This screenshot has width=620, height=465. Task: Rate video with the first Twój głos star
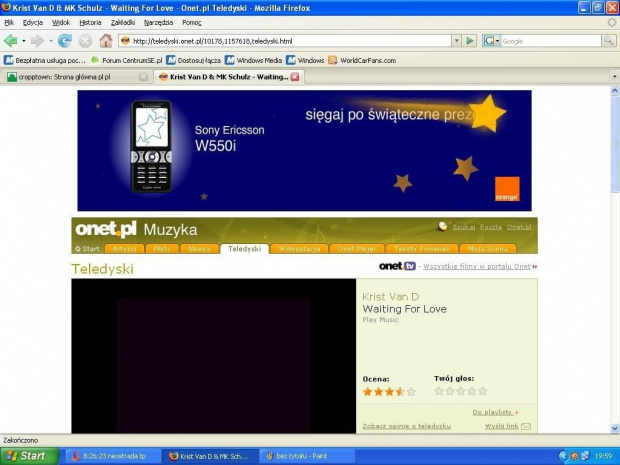pos(439,391)
